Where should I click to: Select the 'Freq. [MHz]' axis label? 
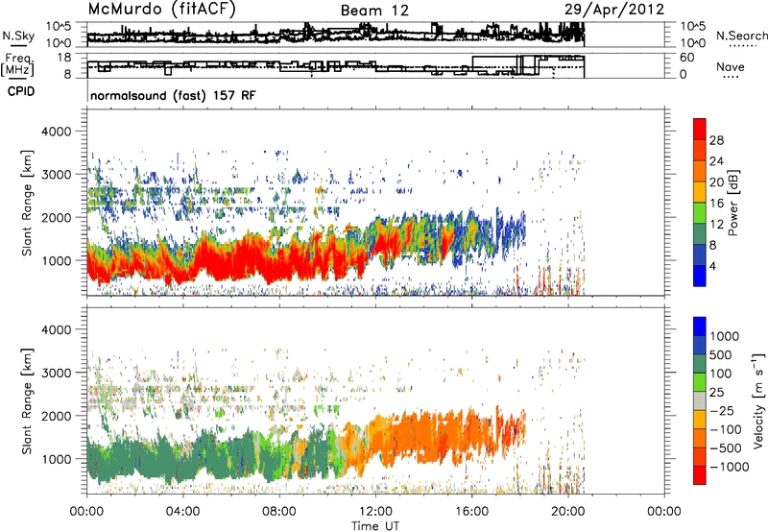click(18, 65)
